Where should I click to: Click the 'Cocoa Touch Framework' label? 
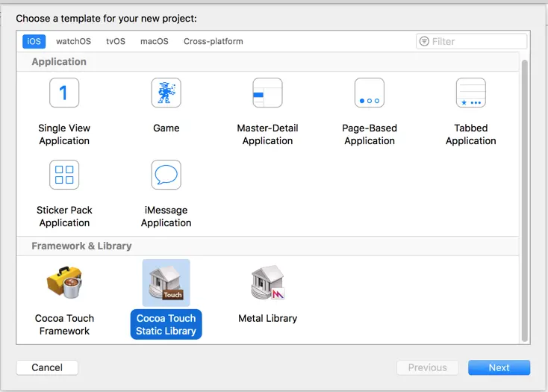click(64, 325)
